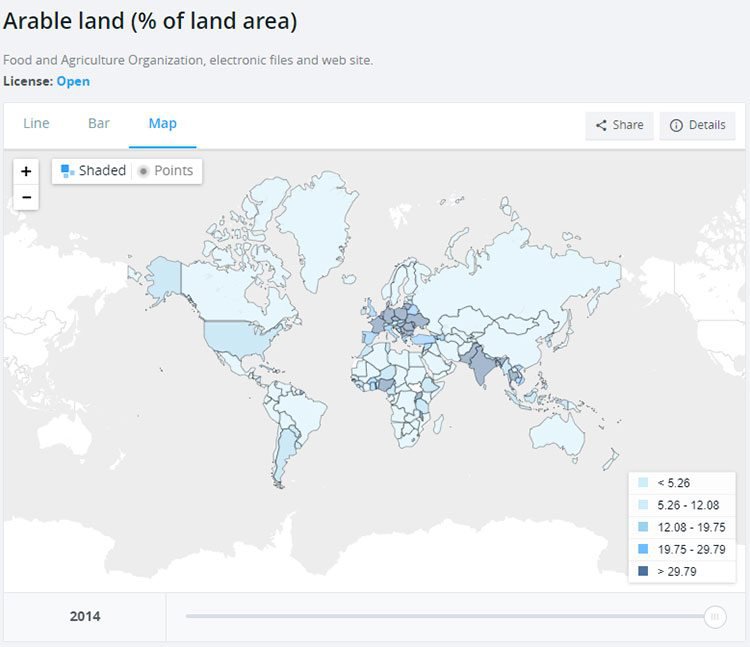Zoom in with the plus button
This screenshot has width=750, height=647.
pos(26,171)
